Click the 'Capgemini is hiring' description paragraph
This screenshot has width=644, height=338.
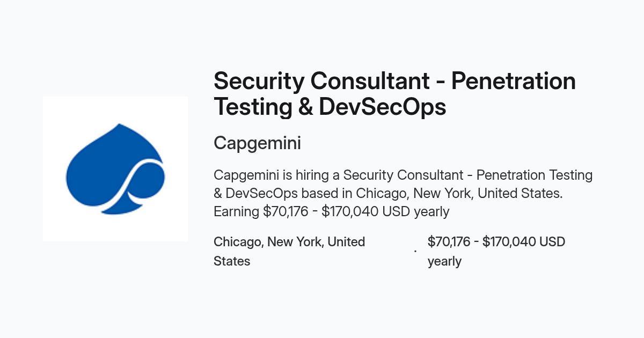tap(403, 193)
